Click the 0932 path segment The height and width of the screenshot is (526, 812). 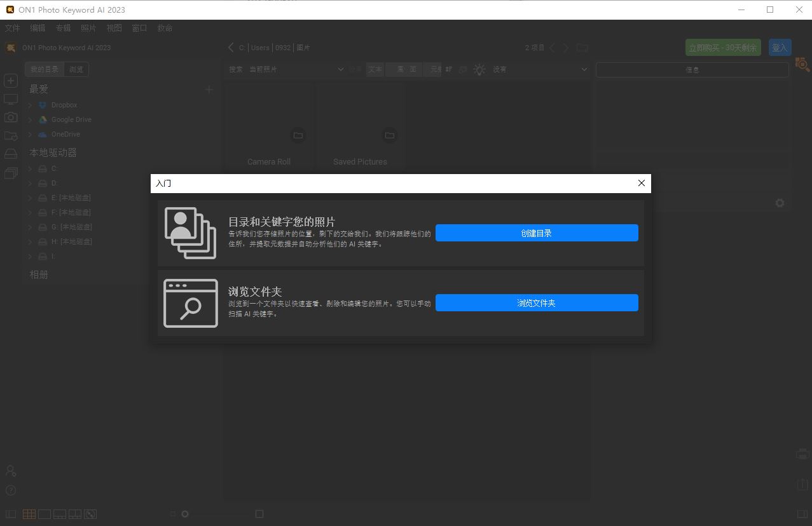(x=283, y=48)
